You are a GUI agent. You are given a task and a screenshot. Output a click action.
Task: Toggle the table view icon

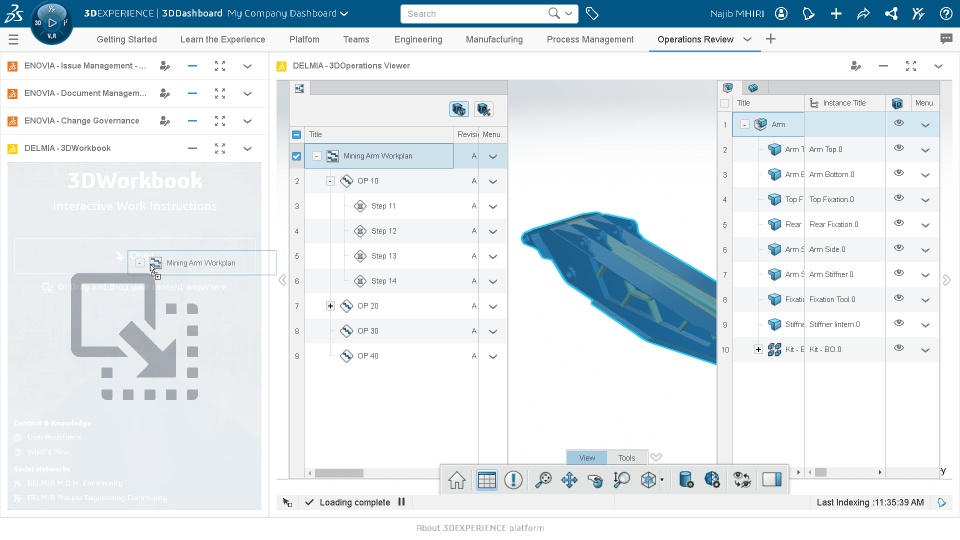[487, 480]
